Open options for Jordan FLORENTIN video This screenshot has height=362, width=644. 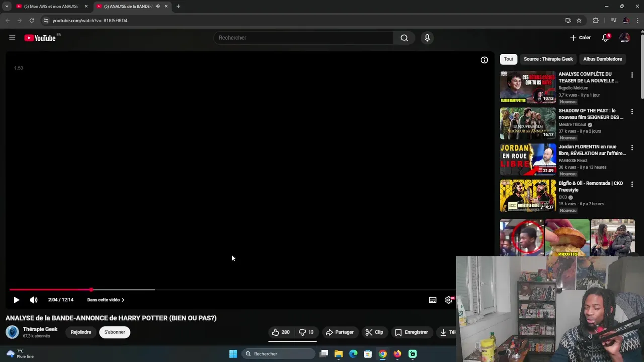click(x=632, y=148)
